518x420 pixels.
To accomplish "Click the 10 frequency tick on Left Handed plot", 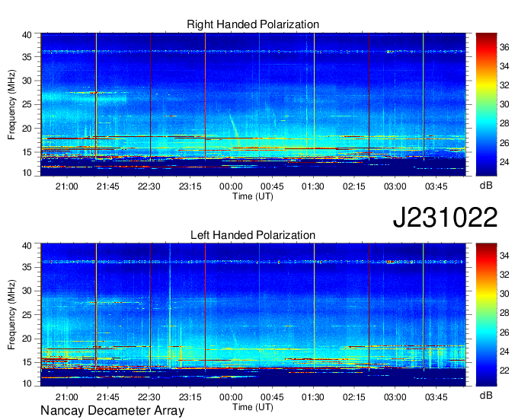I will click(27, 383).
